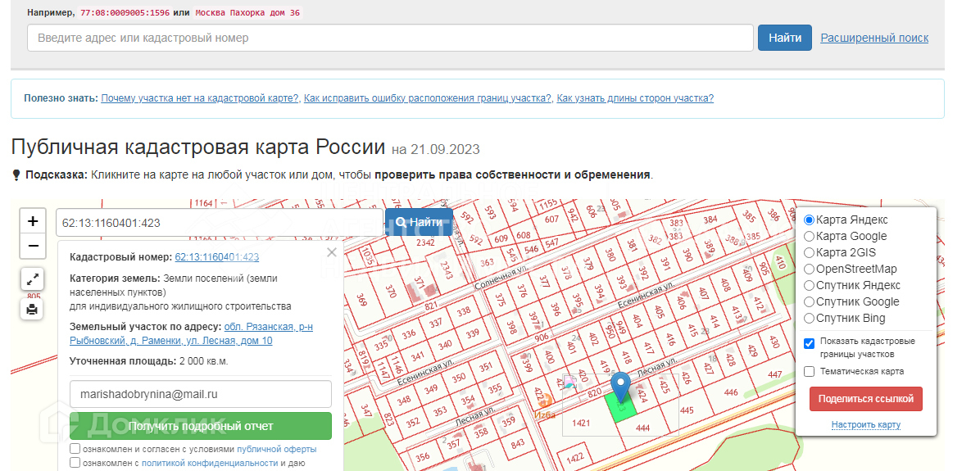
Task: Click the blue map pin marker
Action: pyautogui.click(x=620, y=387)
